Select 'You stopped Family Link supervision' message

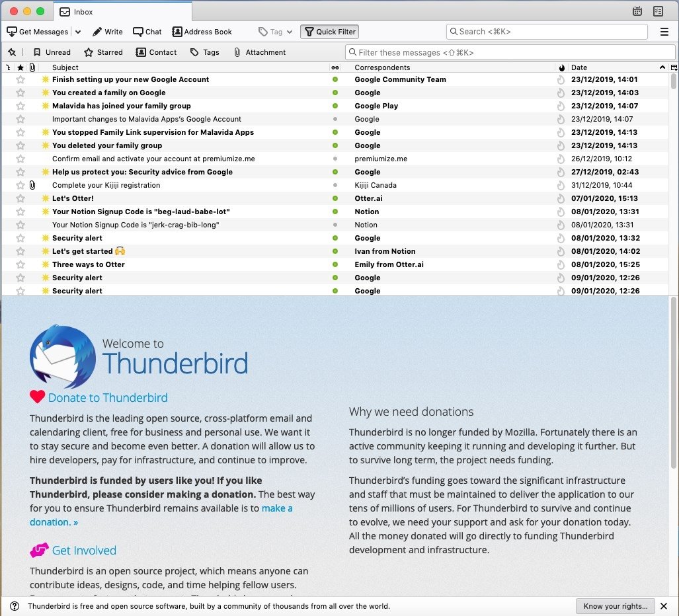pyautogui.click(x=153, y=132)
